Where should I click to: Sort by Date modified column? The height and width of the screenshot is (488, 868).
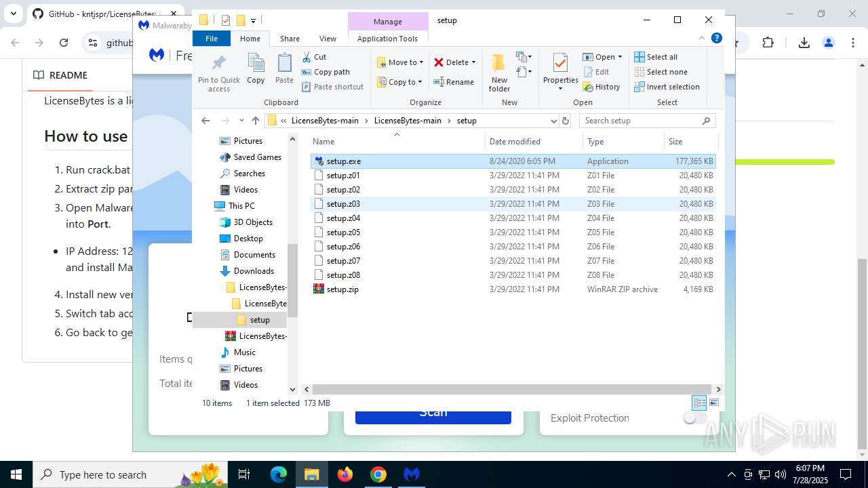click(x=534, y=142)
